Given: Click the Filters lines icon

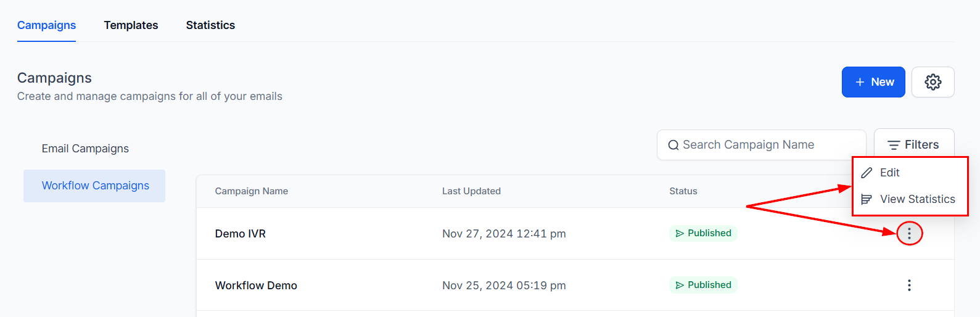Looking at the screenshot, I should point(893,145).
